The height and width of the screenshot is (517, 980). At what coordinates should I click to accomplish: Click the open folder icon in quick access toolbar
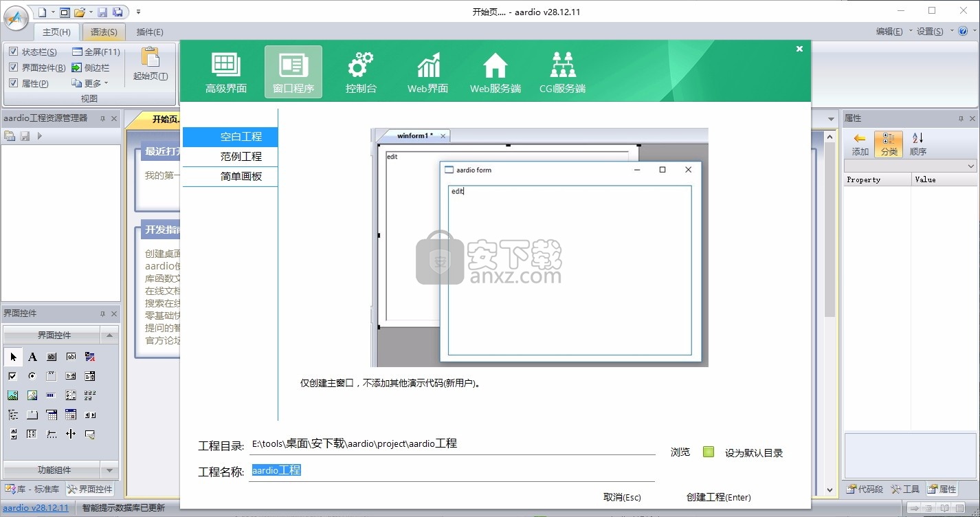pos(80,12)
